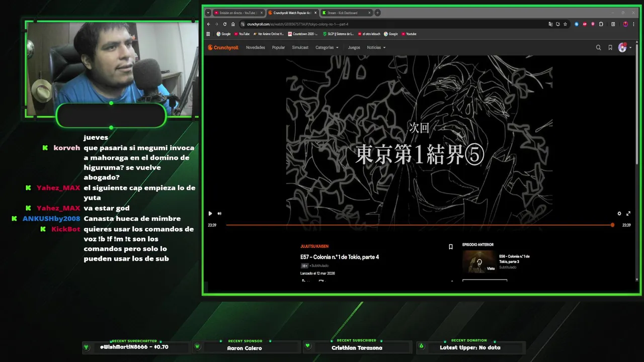Viewport: 644px width, 362px height.
Task: Go forward in the browser
Action: [217, 24]
